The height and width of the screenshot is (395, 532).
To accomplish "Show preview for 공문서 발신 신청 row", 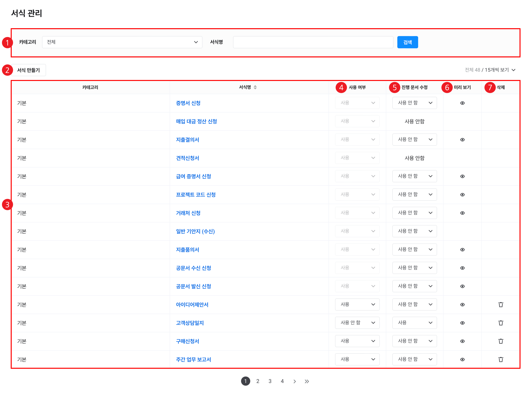I will click(x=462, y=286).
